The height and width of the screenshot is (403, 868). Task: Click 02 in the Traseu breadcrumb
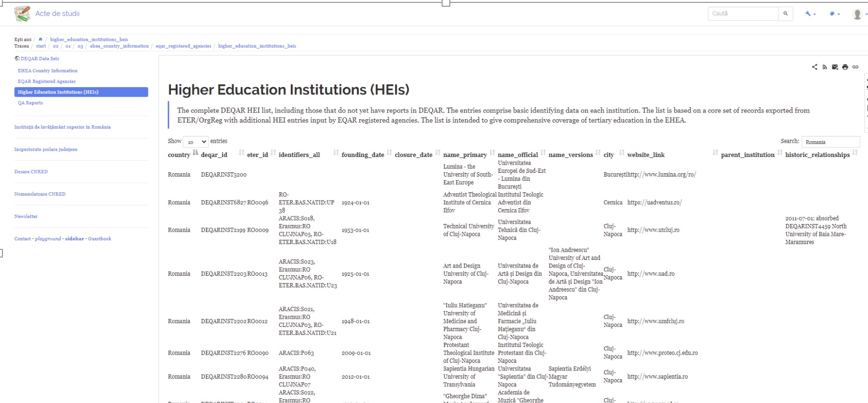[x=56, y=46]
